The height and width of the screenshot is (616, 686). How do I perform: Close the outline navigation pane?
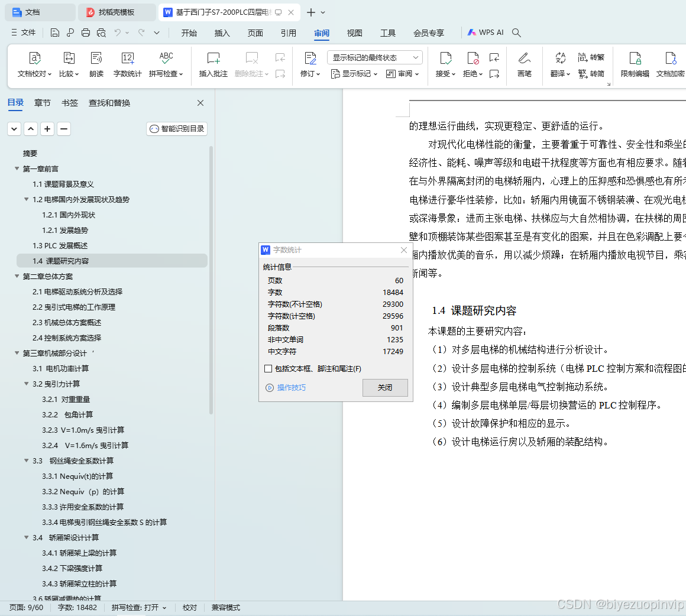[200, 103]
